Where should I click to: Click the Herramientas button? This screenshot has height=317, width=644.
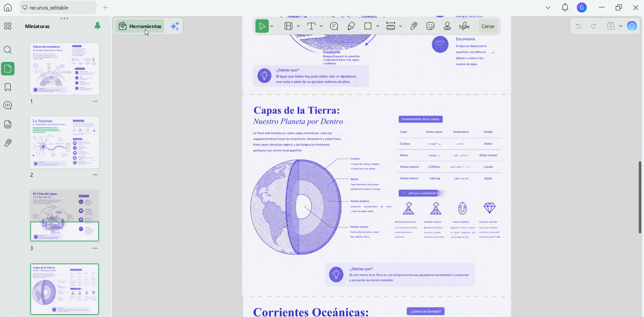coord(140,26)
